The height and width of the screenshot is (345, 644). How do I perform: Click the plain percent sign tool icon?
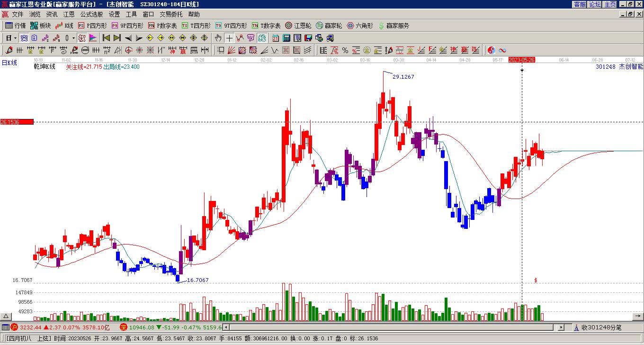(x=345, y=50)
